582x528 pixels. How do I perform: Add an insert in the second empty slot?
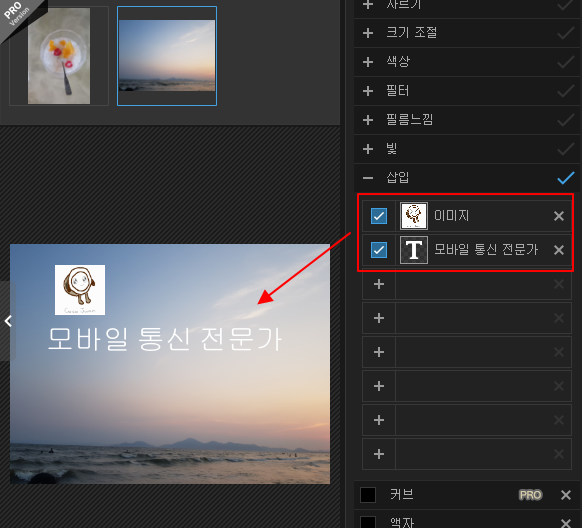click(x=379, y=318)
